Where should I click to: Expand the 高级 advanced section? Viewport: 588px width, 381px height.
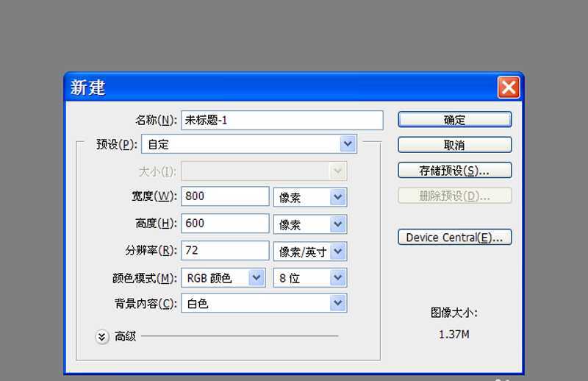[x=102, y=336]
